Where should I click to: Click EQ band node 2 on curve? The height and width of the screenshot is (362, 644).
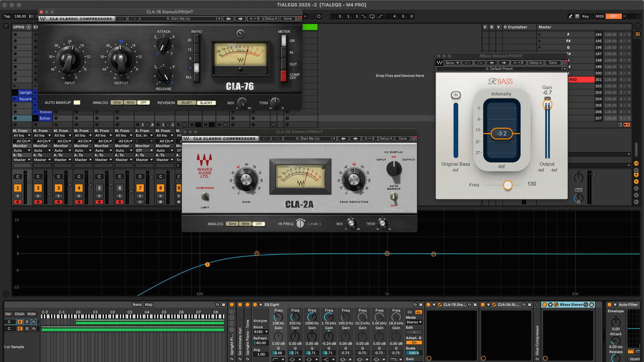point(257,253)
